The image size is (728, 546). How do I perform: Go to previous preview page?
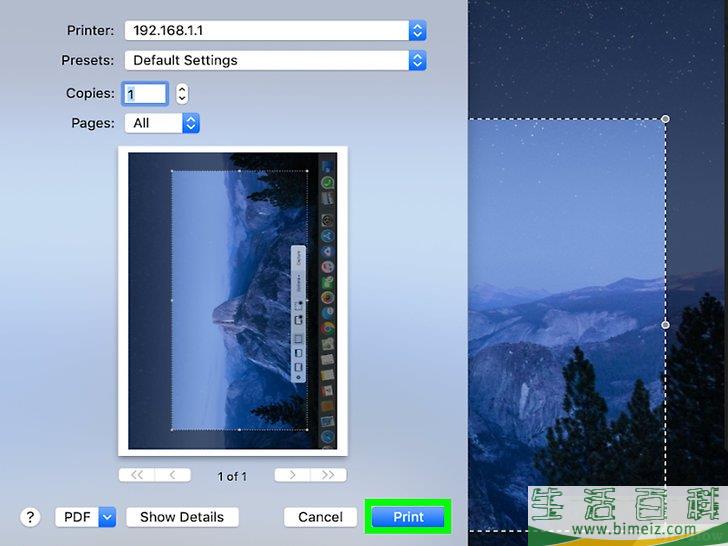(x=172, y=475)
